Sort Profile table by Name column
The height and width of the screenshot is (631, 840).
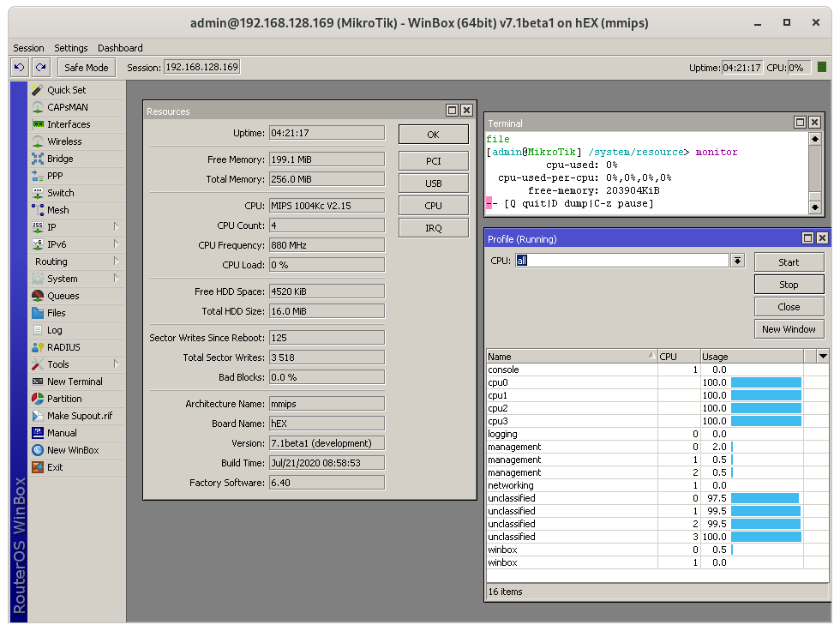click(x=572, y=356)
